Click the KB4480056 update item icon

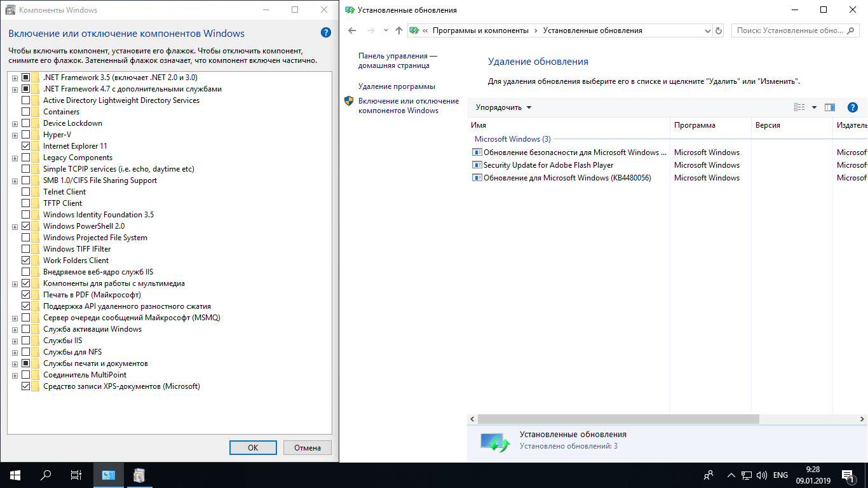pos(477,178)
